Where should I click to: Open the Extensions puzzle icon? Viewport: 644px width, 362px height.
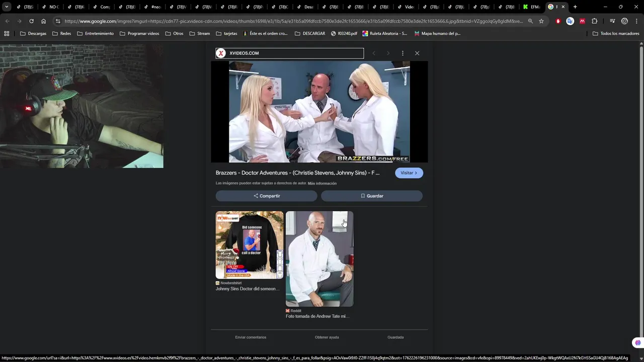pos(595,21)
